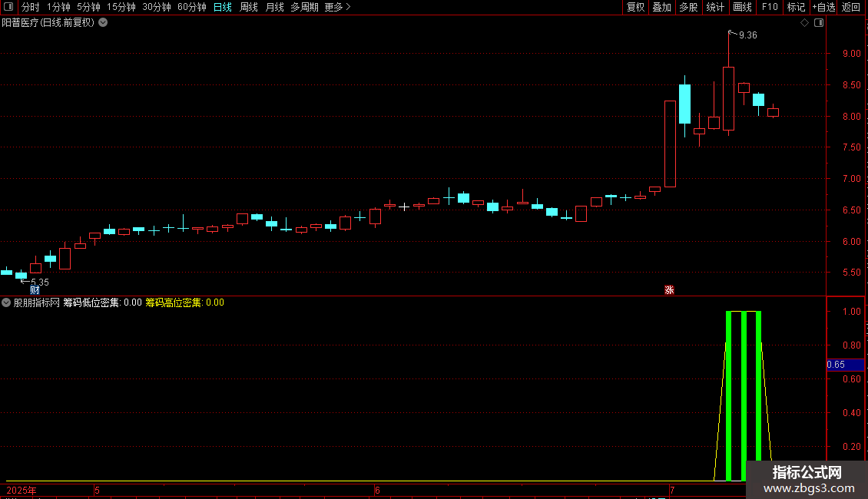868x499 pixels.
Task: Open 多周期 multi-period view
Action: tap(304, 7)
